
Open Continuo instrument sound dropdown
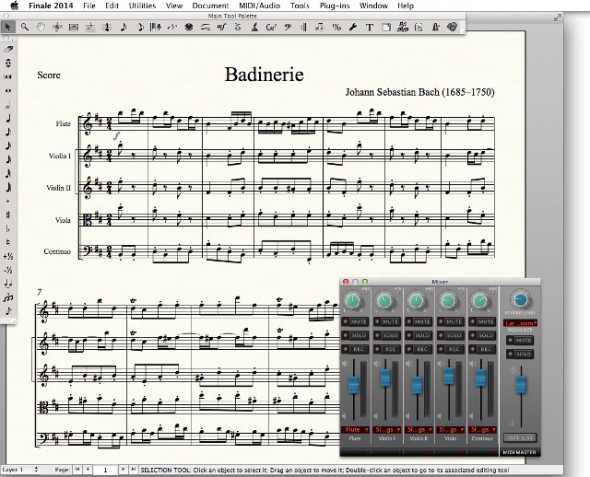tap(482, 429)
